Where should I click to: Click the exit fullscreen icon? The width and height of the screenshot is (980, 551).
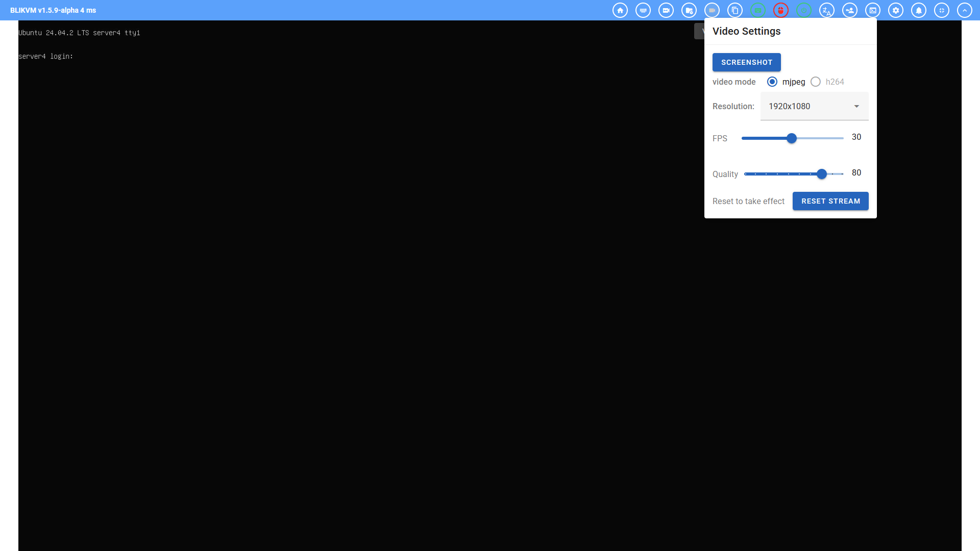coord(941,10)
